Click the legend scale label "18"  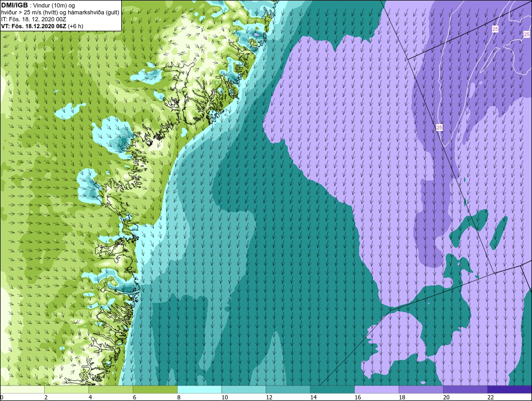402,397
